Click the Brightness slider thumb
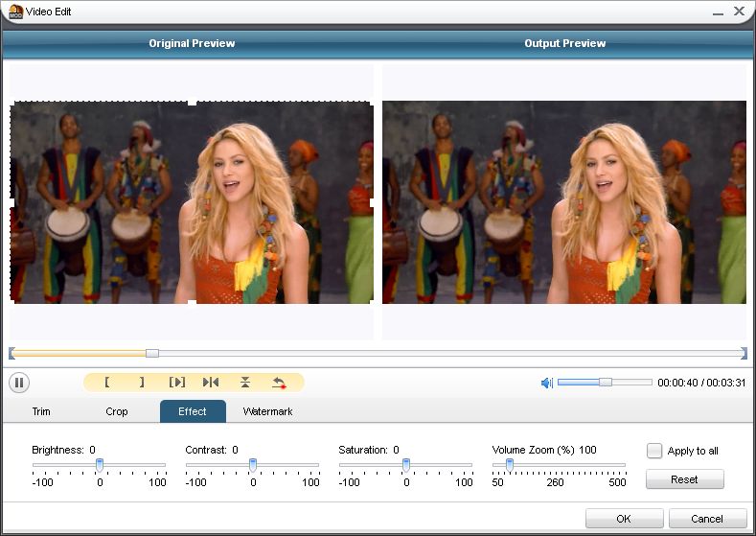 (x=100, y=465)
